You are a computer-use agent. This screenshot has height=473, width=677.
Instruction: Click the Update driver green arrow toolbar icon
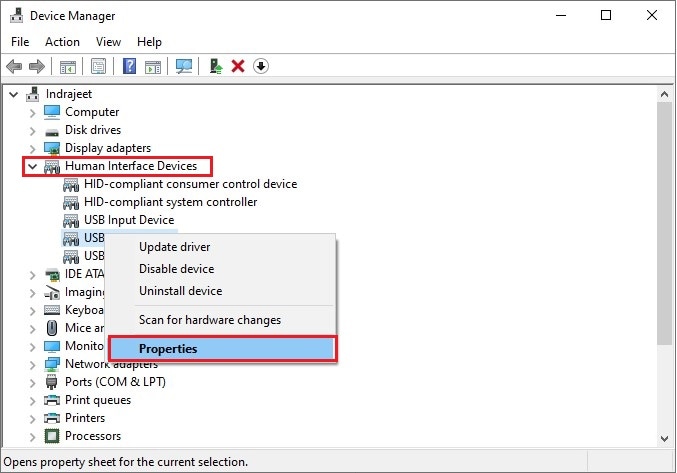click(x=215, y=67)
